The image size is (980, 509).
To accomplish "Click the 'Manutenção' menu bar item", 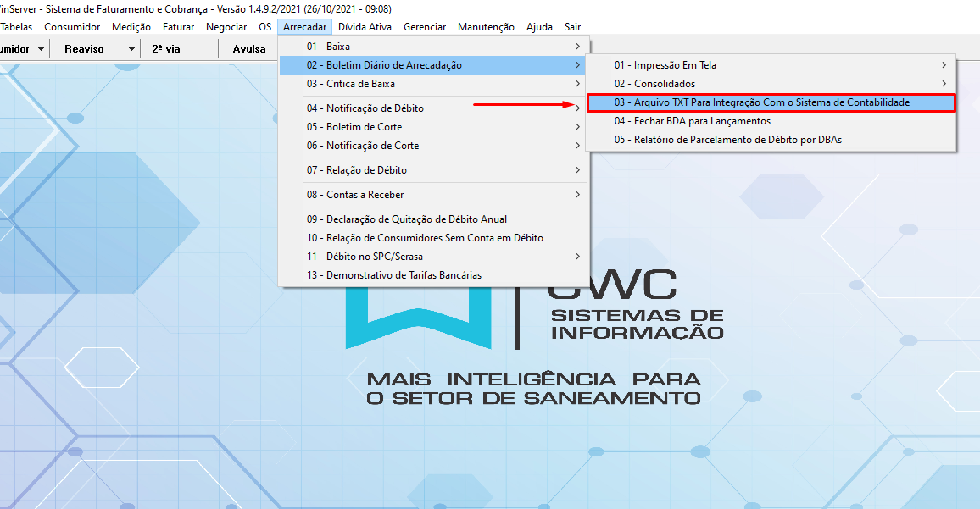I will 486,27.
